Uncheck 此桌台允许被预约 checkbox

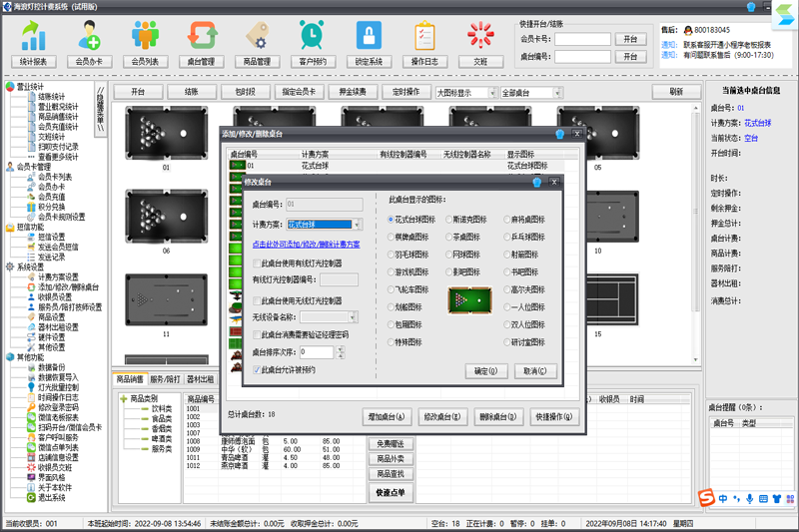(x=256, y=369)
